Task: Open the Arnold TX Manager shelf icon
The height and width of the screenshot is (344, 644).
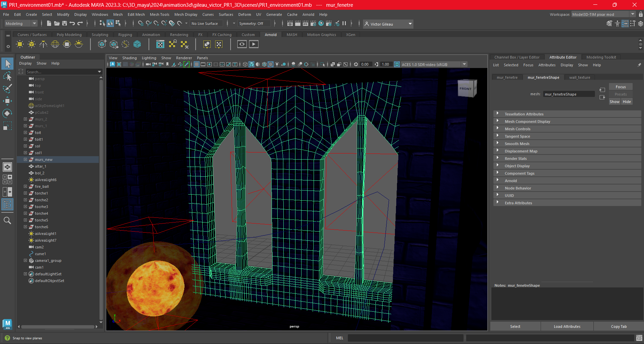Action: tap(160, 44)
